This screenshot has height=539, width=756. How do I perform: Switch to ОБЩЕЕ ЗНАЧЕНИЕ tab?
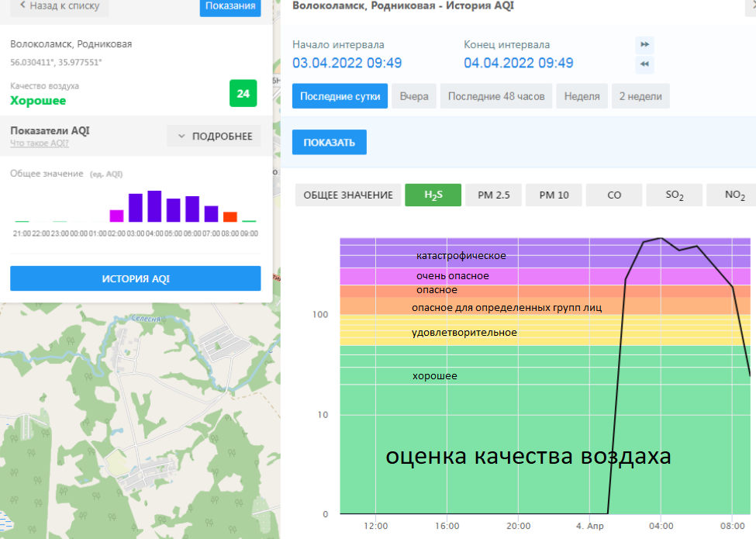pyautogui.click(x=348, y=195)
